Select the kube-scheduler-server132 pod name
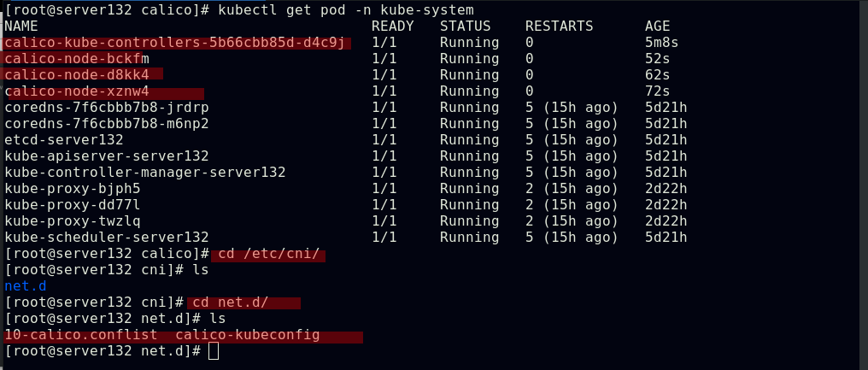This screenshot has width=868, height=370. 107,237
